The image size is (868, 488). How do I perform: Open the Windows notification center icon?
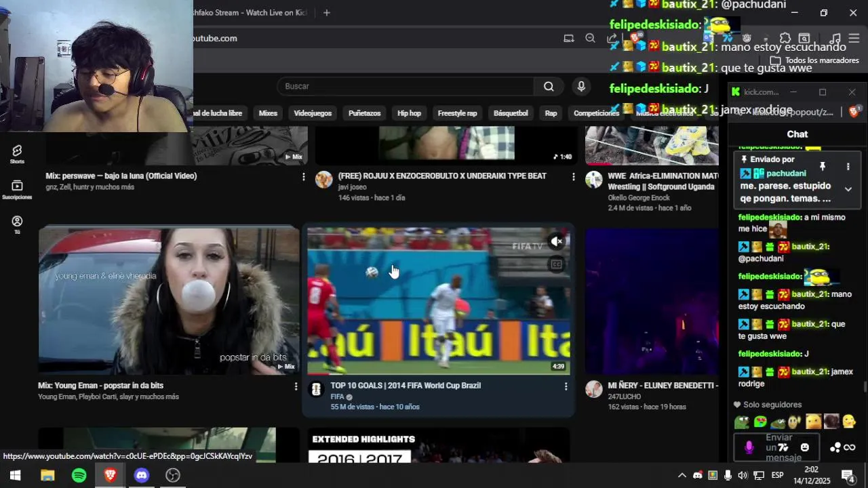click(x=848, y=475)
